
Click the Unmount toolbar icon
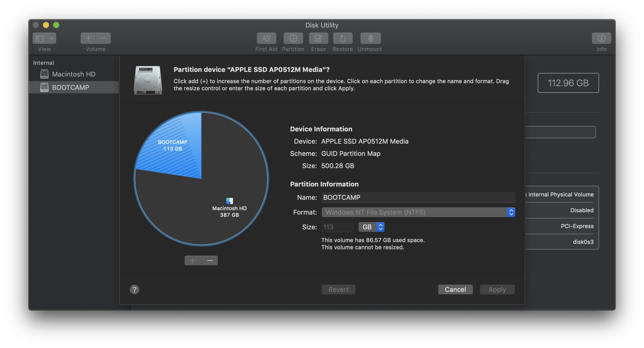click(x=371, y=38)
